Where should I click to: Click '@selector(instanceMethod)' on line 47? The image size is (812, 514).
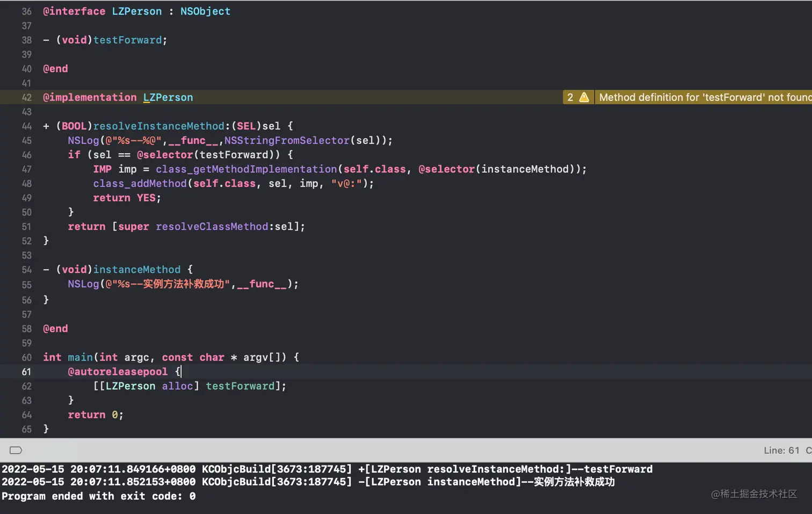pos(499,169)
